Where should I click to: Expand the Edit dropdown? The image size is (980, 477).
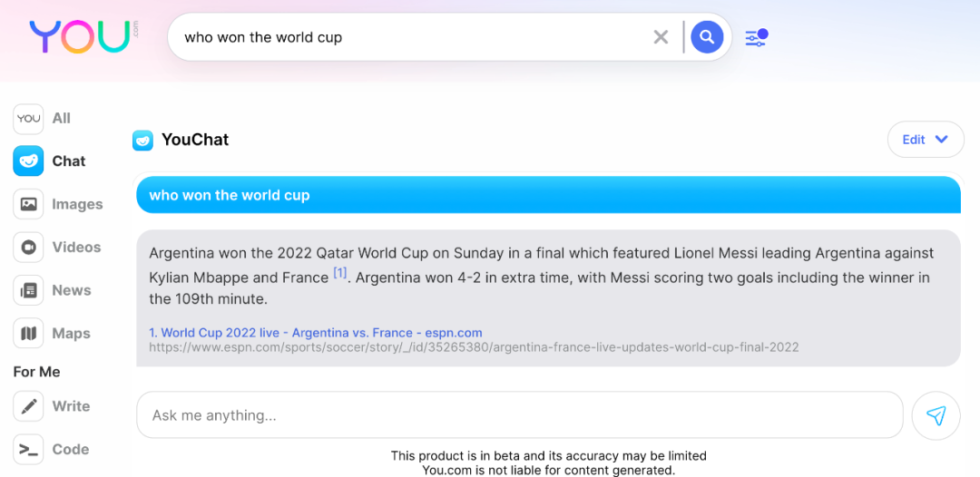(x=925, y=140)
